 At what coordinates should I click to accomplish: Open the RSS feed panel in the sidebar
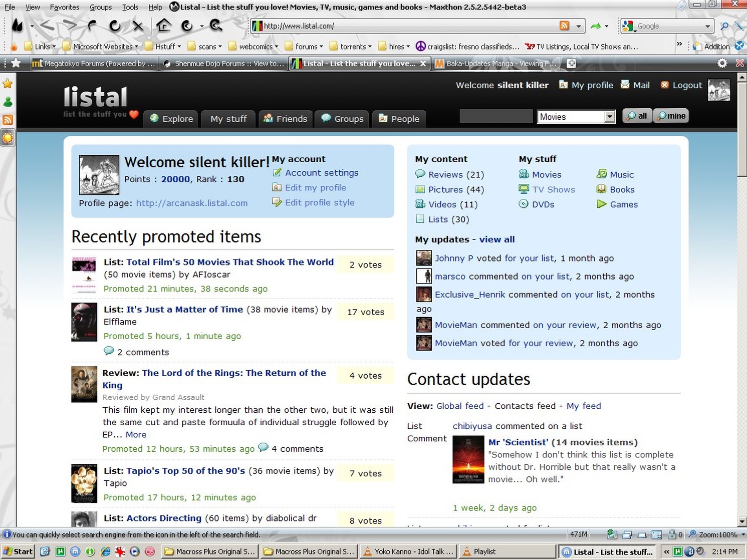coord(8,120)
